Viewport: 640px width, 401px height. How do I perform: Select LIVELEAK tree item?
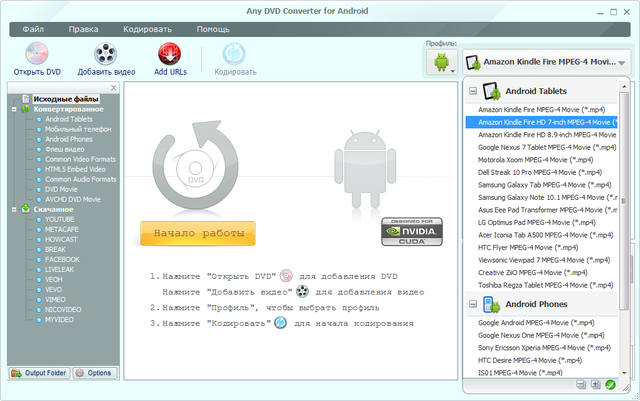click(x=60, y=270)
